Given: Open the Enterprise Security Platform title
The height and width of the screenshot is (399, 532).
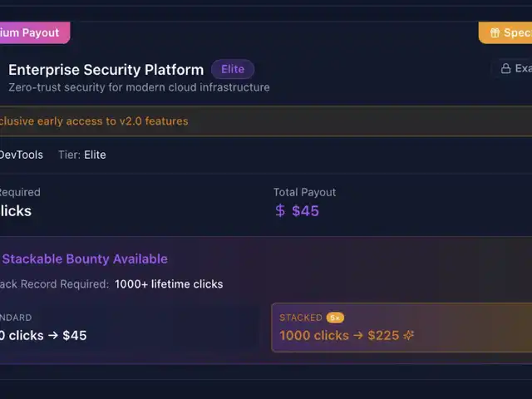Looking at the screenshot, I should point(106,70).
